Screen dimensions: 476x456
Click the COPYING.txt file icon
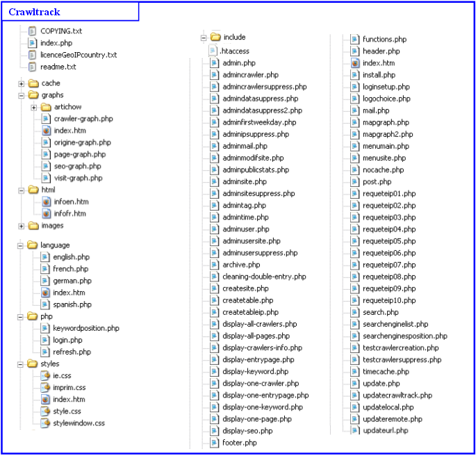[32, 31]
